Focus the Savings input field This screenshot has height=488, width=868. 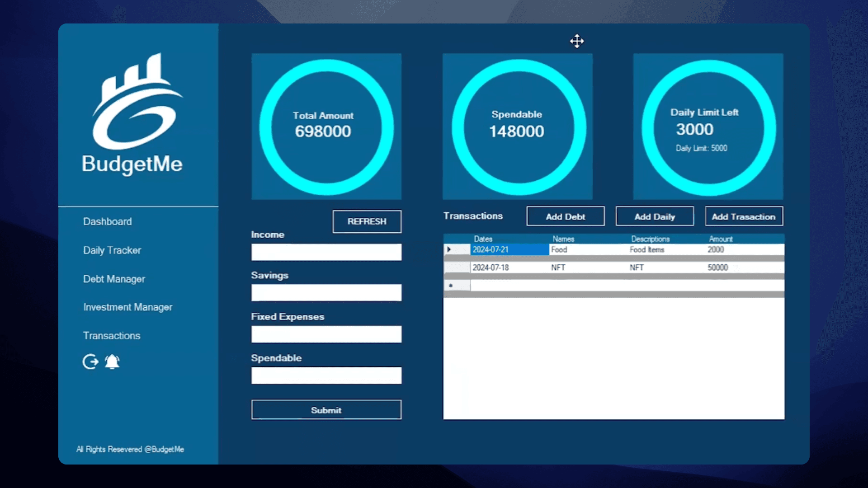point(326,293)
